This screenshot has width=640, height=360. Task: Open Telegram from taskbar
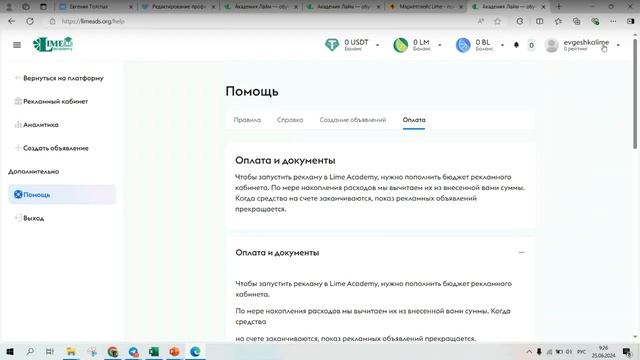(x=133, y=351)
